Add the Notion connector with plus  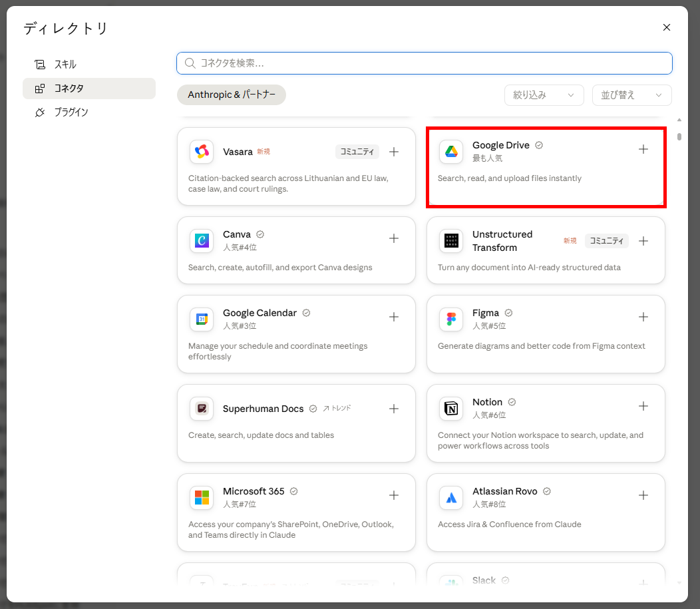click(x=643, y=406)
